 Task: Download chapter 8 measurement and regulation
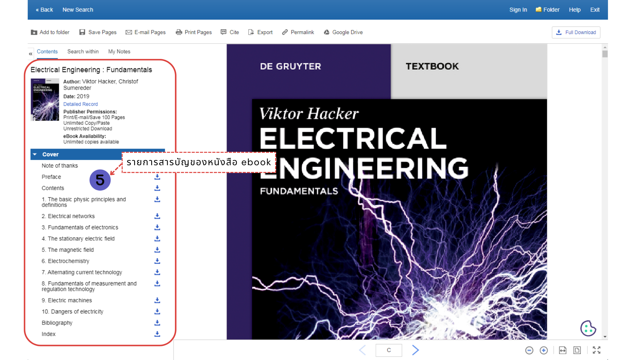157,283
